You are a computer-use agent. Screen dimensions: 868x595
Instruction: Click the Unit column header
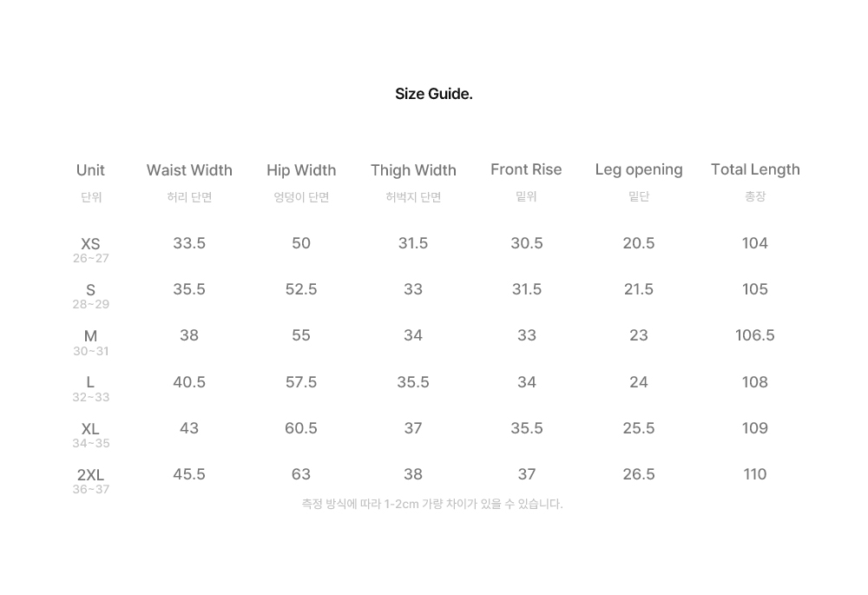click(91, 170)
